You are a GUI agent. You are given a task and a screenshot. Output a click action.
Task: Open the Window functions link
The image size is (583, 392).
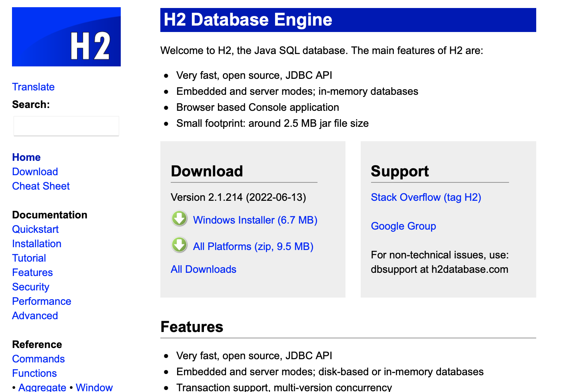[x=94, y=387]
